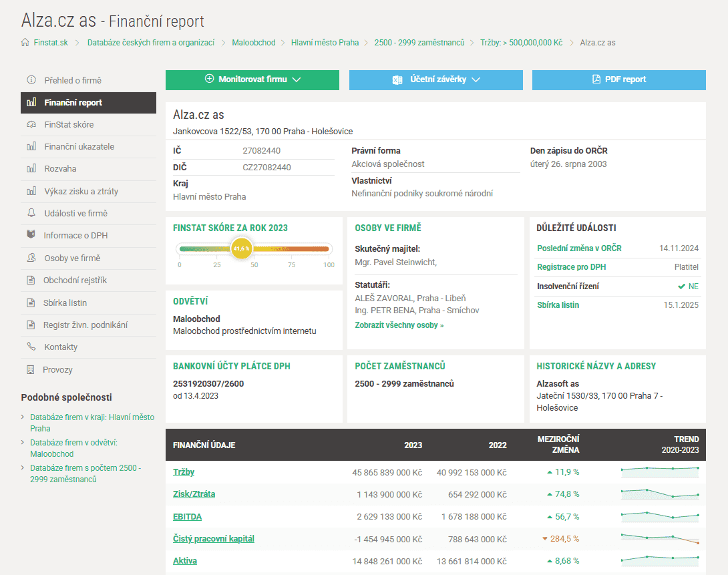Click the Maloobchod breadcrumb link
728x575 pixels.
[254, 43]
